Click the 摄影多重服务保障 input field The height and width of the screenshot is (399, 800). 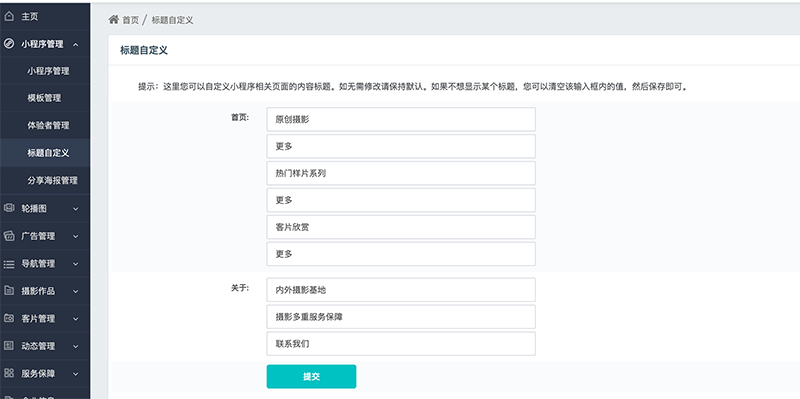click(401, 317)
